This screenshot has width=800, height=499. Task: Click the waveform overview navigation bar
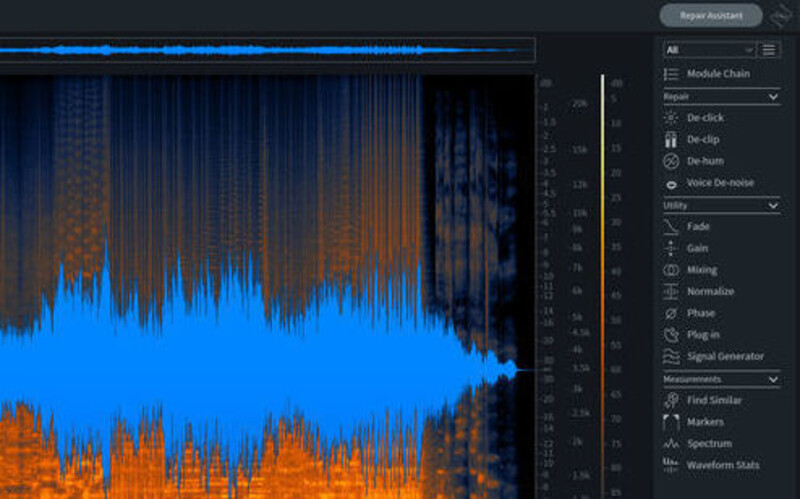(267, 50)
